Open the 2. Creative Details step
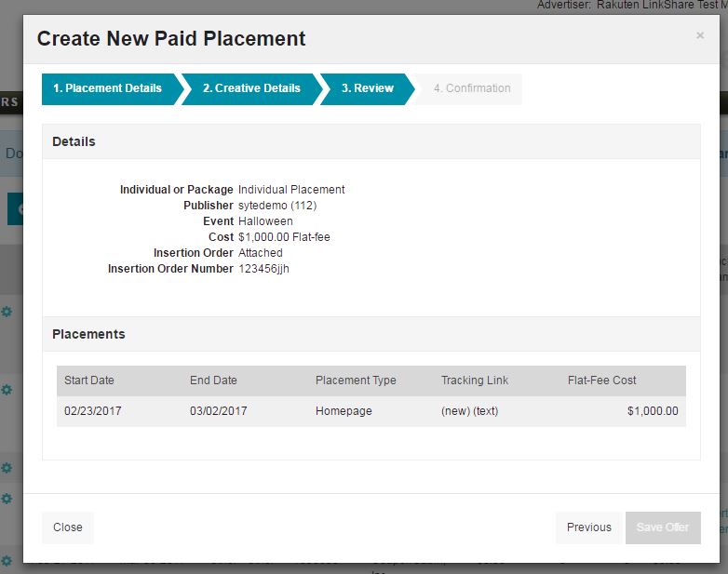 coord(251,88)
